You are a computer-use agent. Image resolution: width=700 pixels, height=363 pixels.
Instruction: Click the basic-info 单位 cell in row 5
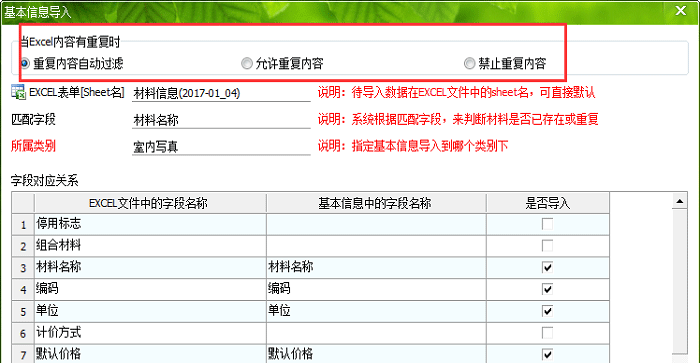376,311
